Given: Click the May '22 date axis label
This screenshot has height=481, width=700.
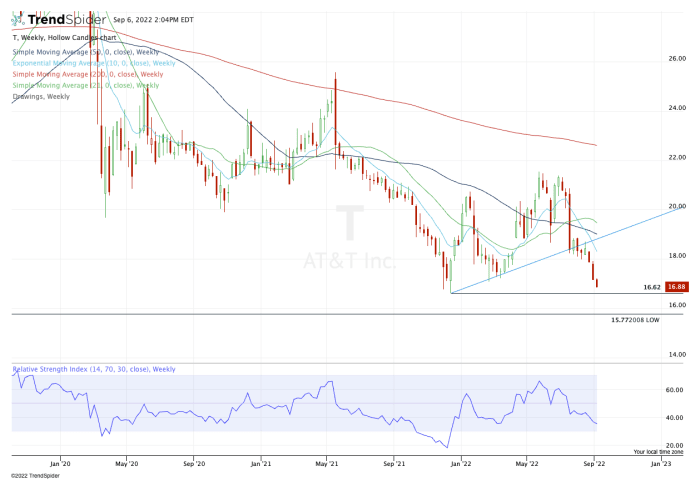Looking at the screenshot, I should [x=527, y=464].
